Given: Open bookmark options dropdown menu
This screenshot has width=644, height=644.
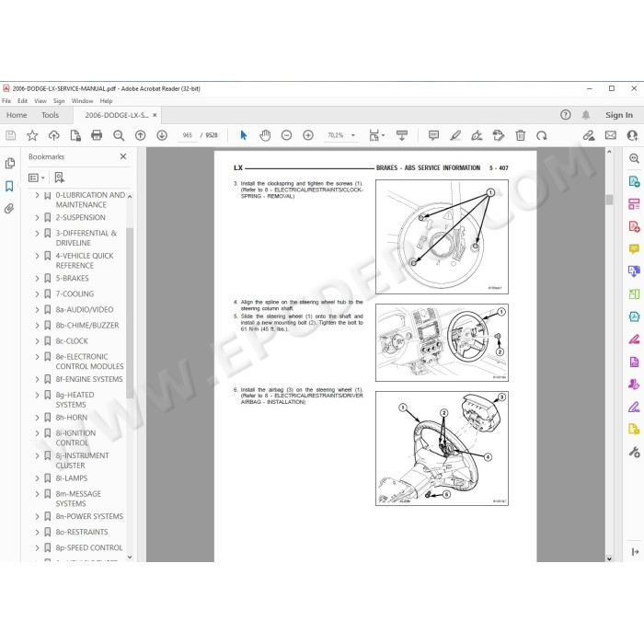Looking at the screenshot, I should point(37,178).
